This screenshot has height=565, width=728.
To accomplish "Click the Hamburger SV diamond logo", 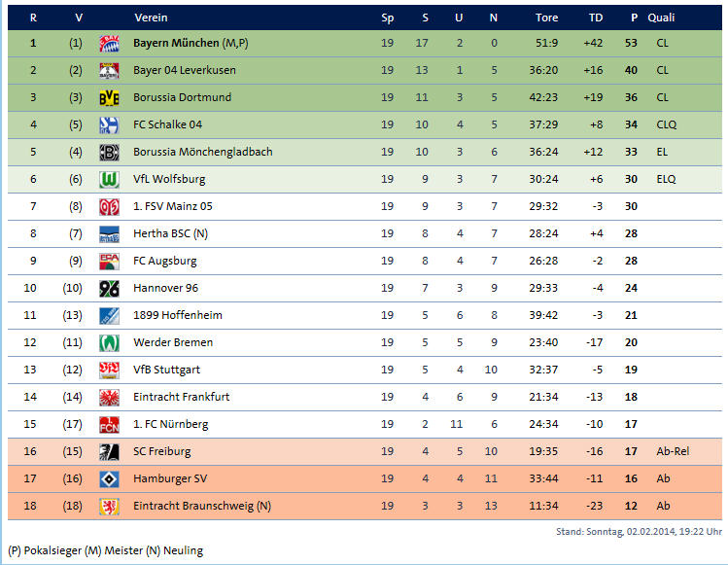I will click(x=109, y=479).
